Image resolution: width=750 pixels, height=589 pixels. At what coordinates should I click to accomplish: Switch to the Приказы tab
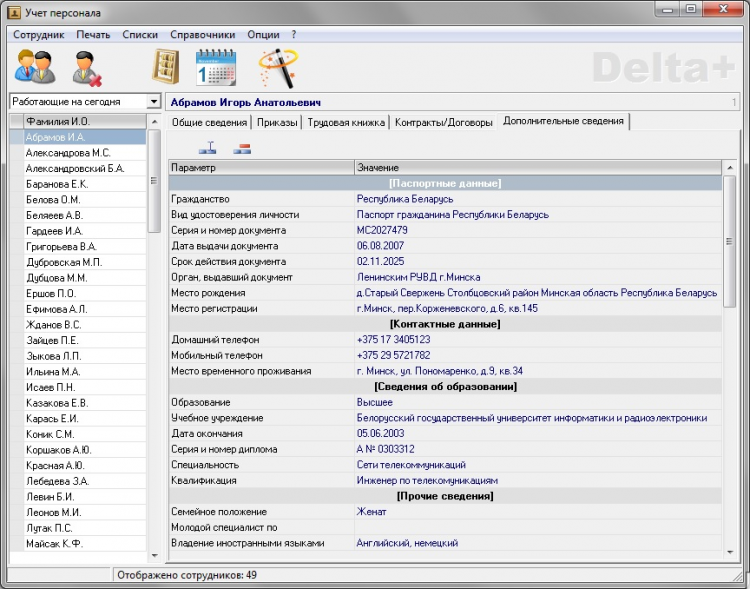277,122
